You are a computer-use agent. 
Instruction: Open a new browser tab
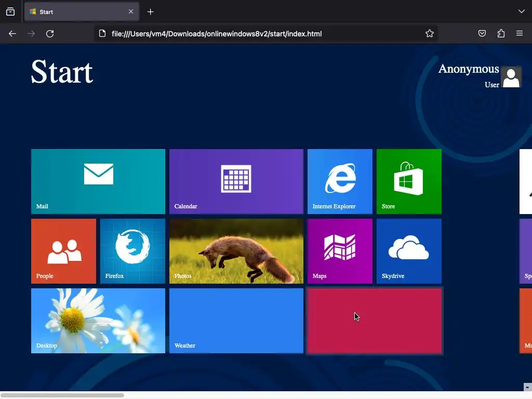tap(150, 12)
